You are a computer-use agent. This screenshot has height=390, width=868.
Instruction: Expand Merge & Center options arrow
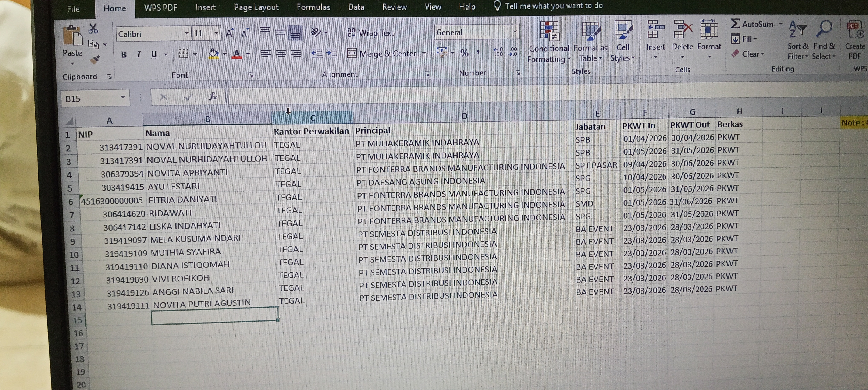[x=424, y=53]
